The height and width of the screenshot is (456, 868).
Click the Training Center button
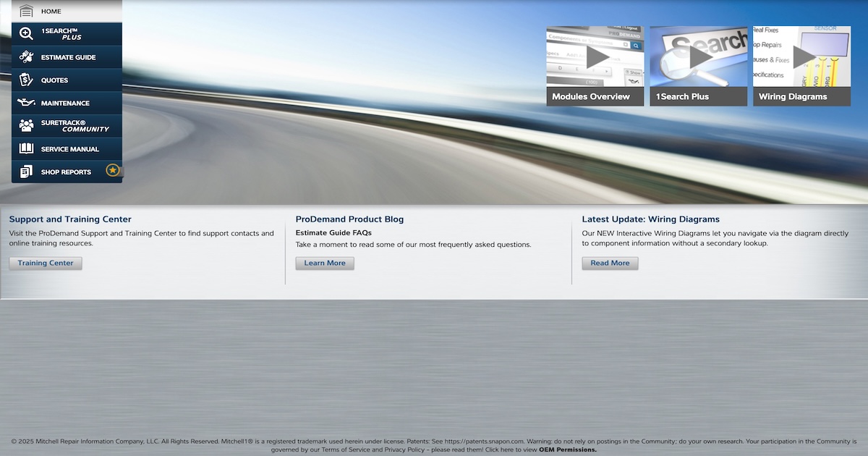point(46,263)
